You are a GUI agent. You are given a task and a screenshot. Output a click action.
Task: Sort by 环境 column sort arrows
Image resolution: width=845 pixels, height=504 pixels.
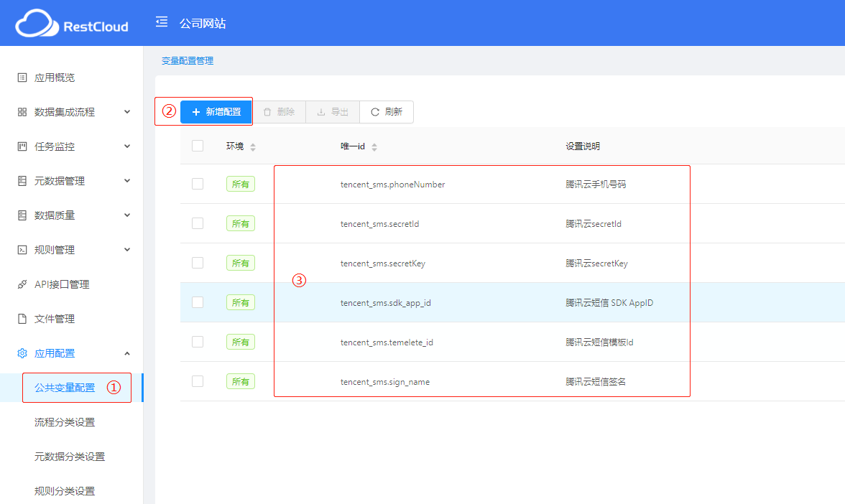pos(252,146)
